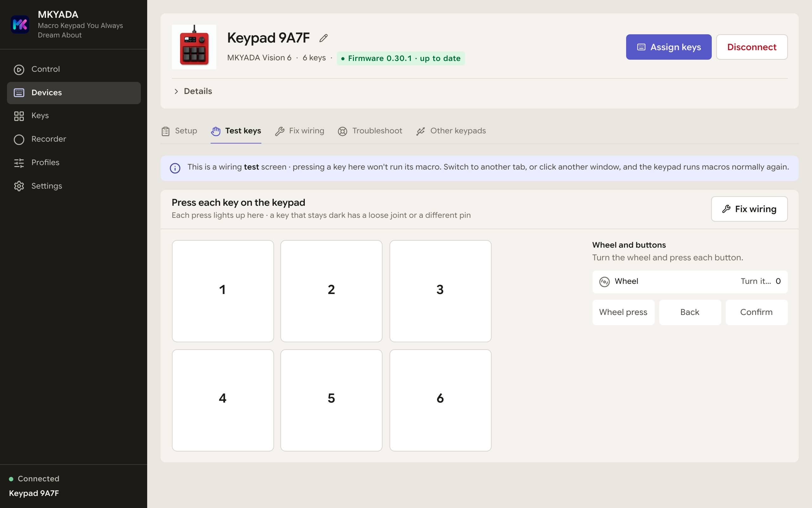Select key tile 6
Image resolution: width=812 pixels, height=508 pixels.
(440, 400)
